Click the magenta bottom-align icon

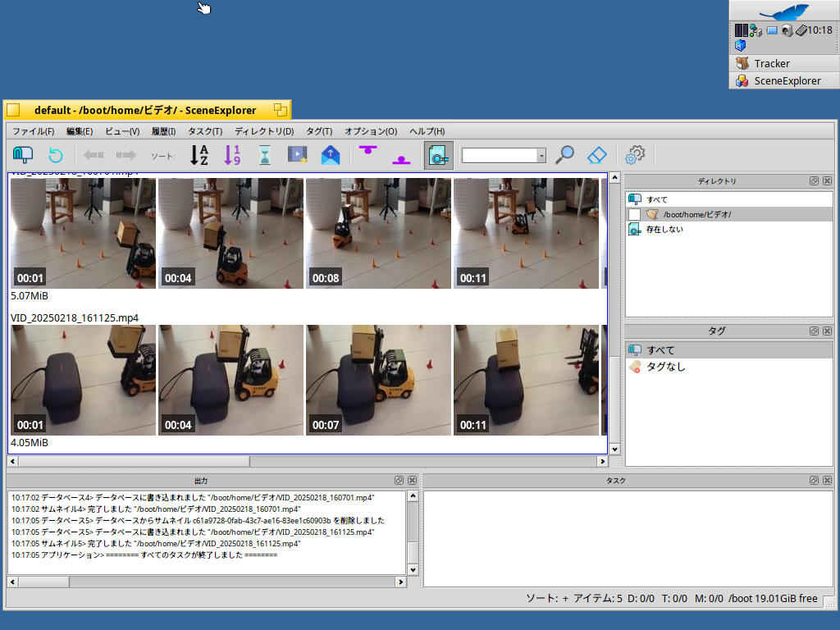400,160
